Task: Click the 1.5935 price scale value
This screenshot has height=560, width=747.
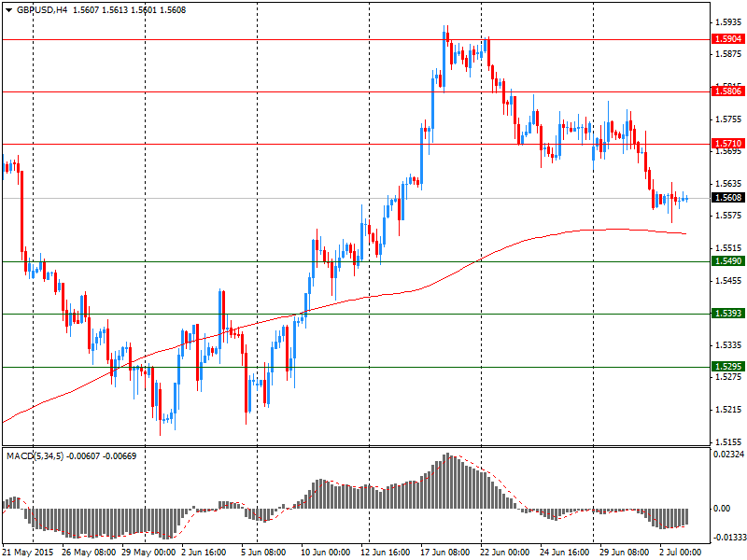Action: tap(728, 21)
